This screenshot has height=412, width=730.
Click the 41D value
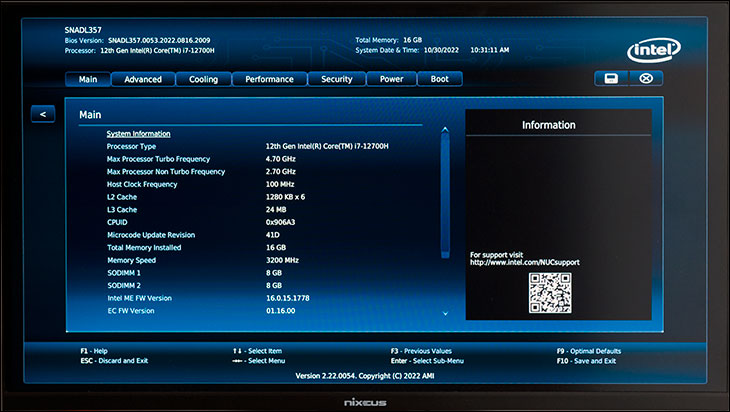(x=273, y=235)
